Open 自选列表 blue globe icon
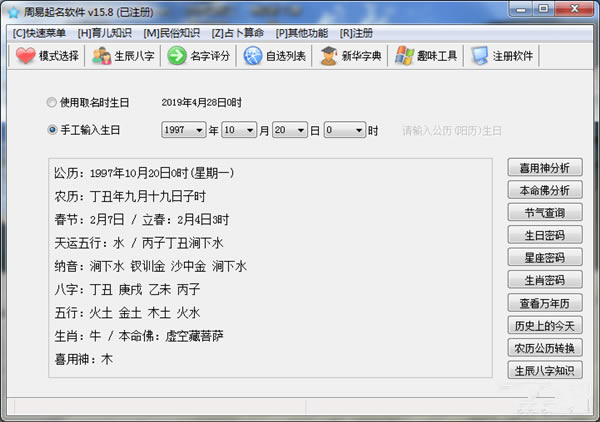600x422 pixels. tap(253, 56)
